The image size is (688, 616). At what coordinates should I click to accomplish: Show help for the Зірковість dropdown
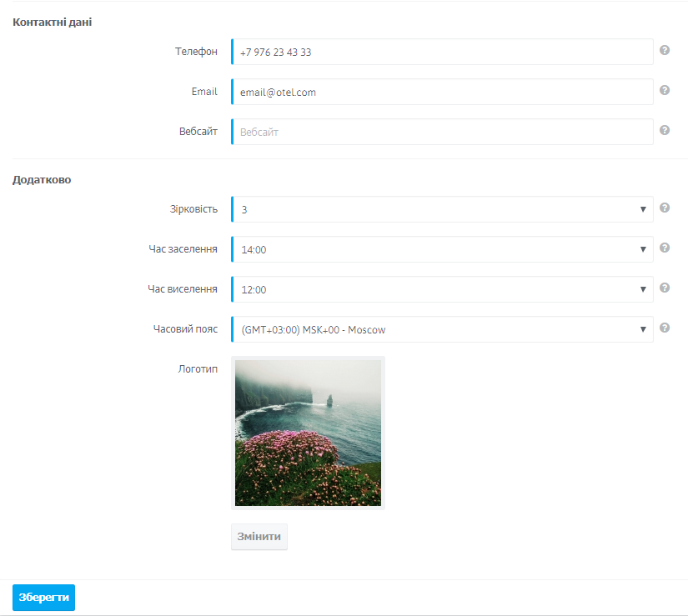[665, 208]
